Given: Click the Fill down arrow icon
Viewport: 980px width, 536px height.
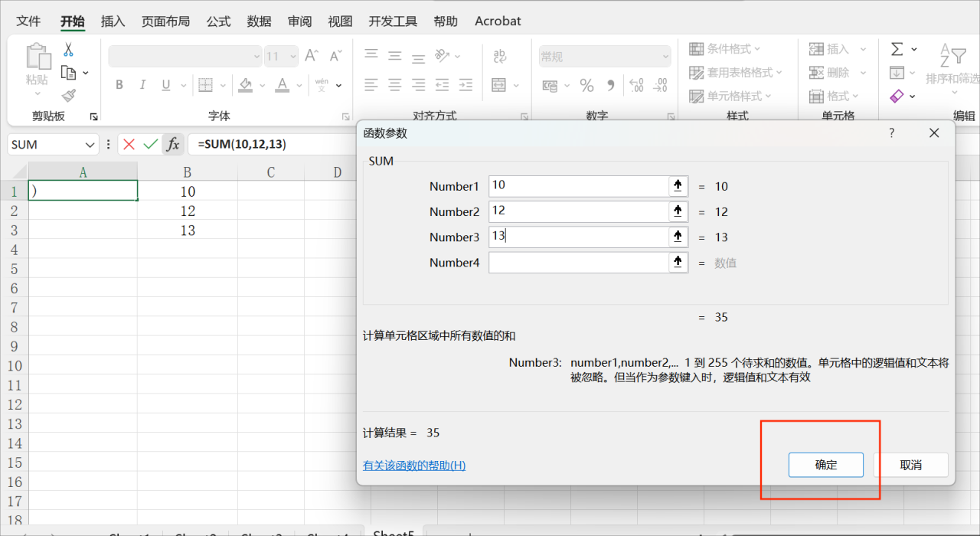Looking at the screenshot, I should pyautogui.click(x=897, y=73).
